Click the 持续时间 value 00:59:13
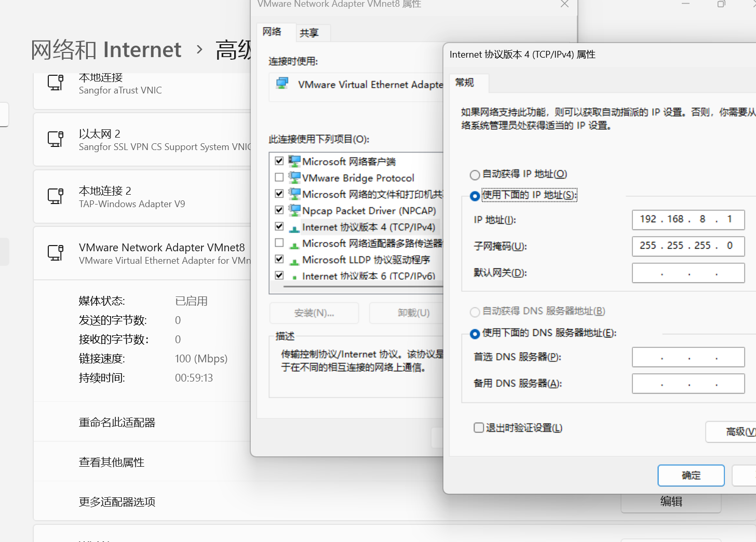 (194, 378)
